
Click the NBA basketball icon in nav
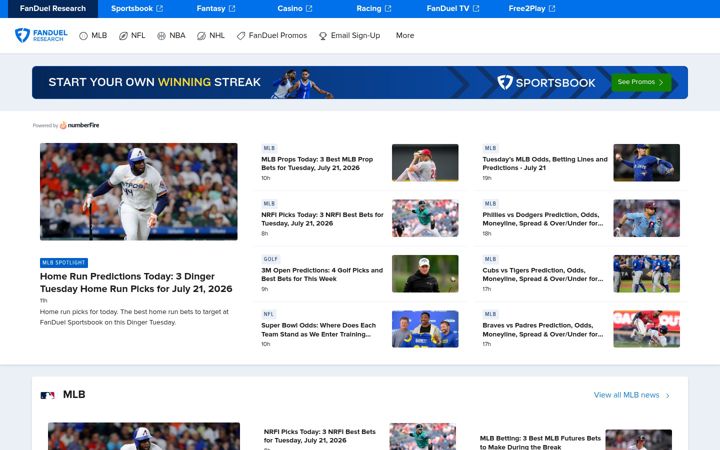point(161,36)
